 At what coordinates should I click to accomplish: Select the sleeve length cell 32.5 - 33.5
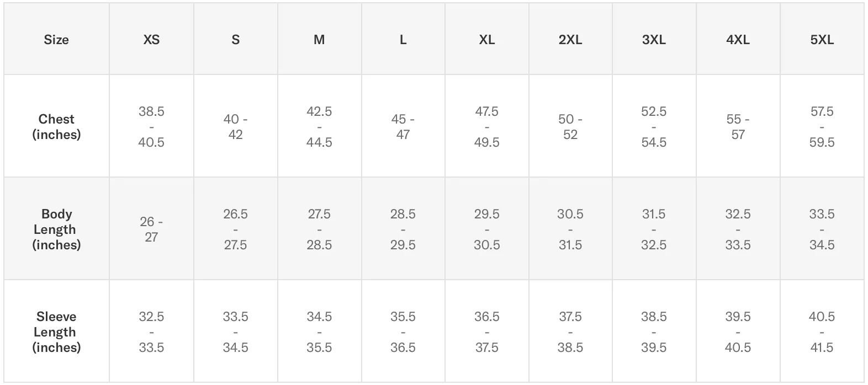point(151,331)
